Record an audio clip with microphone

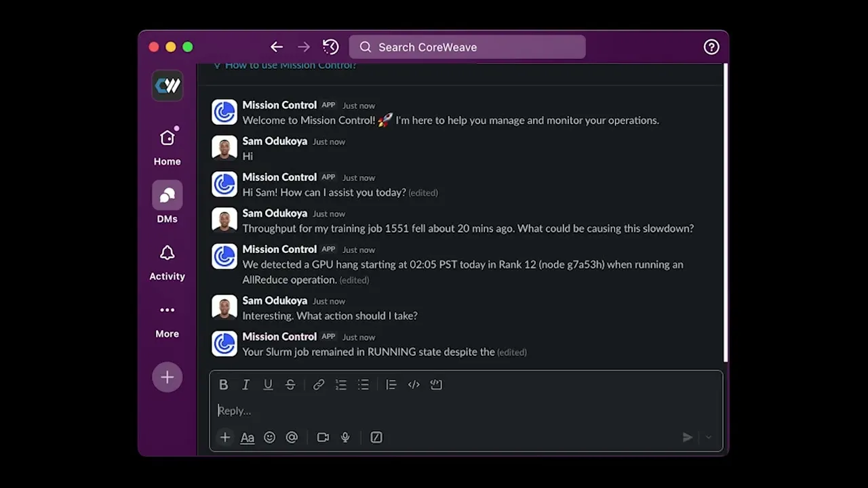pyautogui.click(x=345, y=437)
